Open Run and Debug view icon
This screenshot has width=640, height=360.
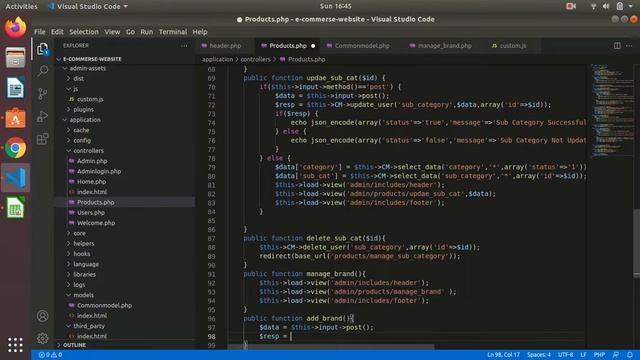point(42,116)
